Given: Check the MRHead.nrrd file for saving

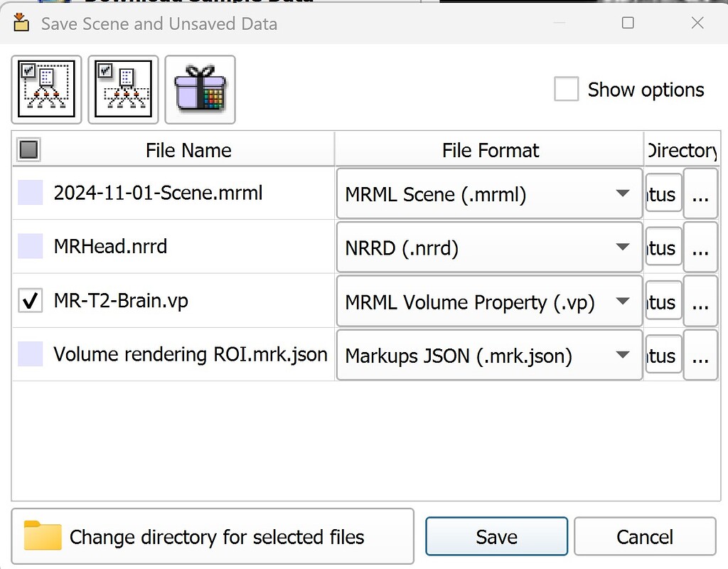Looking at the screenshot, I should click(x=30, y=247).
